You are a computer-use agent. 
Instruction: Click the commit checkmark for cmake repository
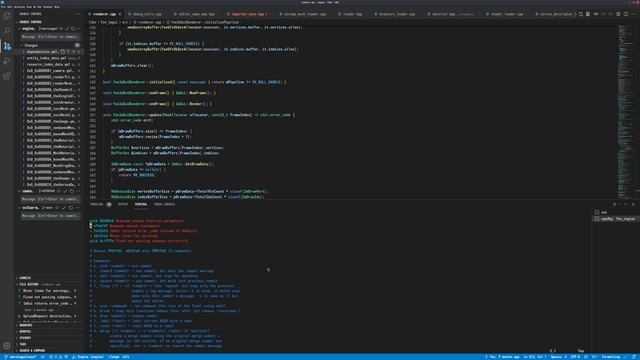click(x=65, y=191)
